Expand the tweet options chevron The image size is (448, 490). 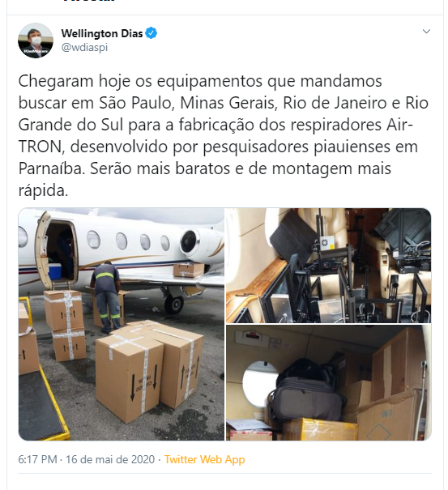(x=426, y=32)
